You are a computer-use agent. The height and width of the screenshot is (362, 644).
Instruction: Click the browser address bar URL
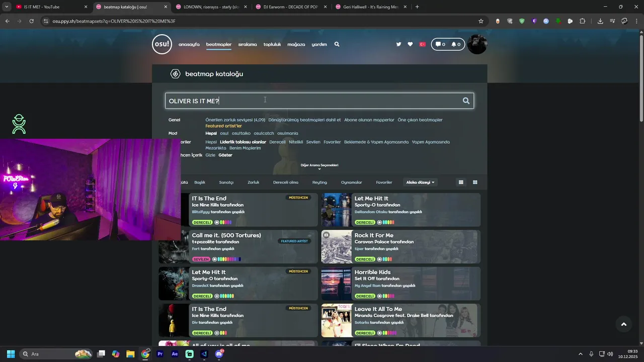tap(114, 21)
